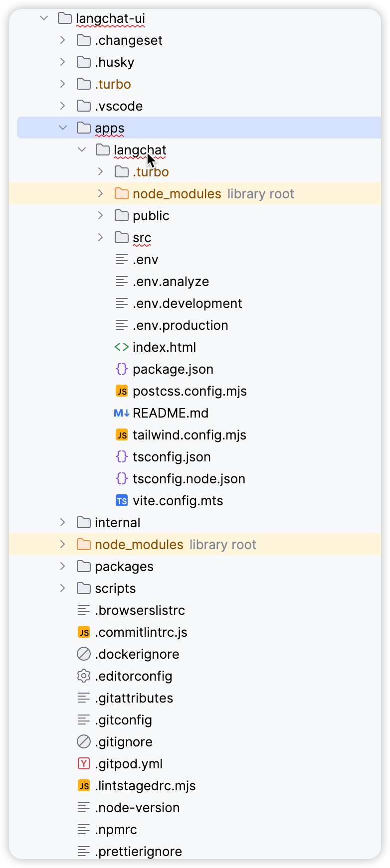Click the HTML brackets icon for index.html
390x868 pixels.
(x=122, y=347)
